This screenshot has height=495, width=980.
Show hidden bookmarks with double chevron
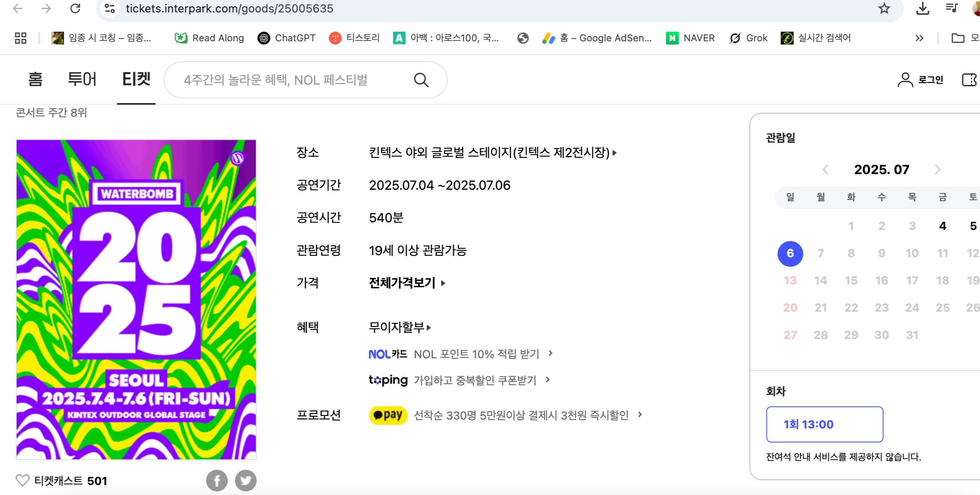[x=919, y=38]
